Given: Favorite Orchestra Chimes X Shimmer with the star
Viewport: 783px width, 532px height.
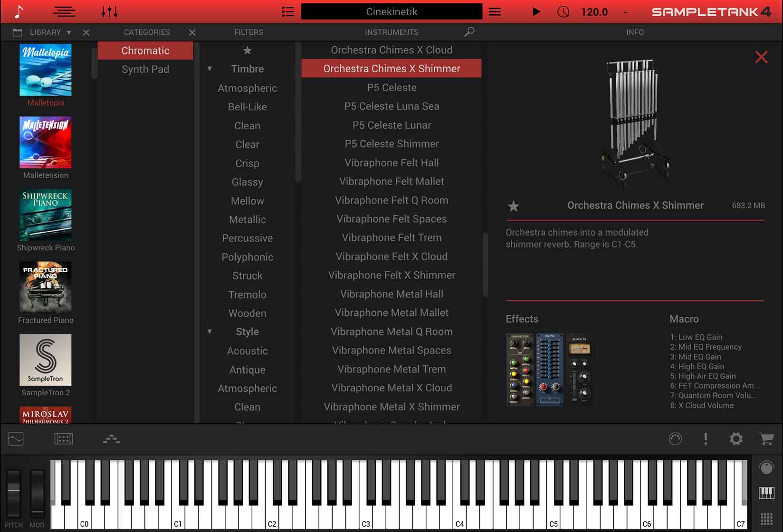Looking at the screenshot, I should pos(514,206).
